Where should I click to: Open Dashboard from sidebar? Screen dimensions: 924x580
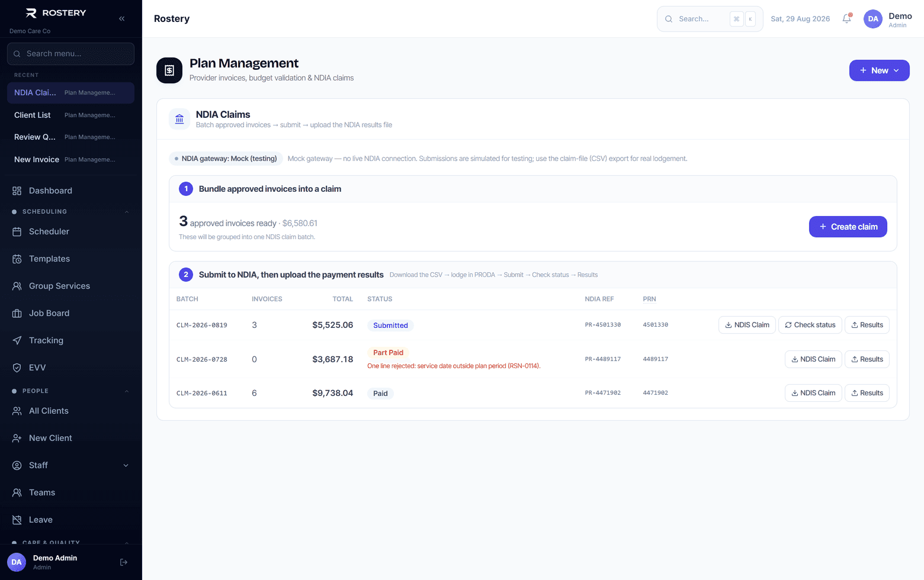click(71, 191)
